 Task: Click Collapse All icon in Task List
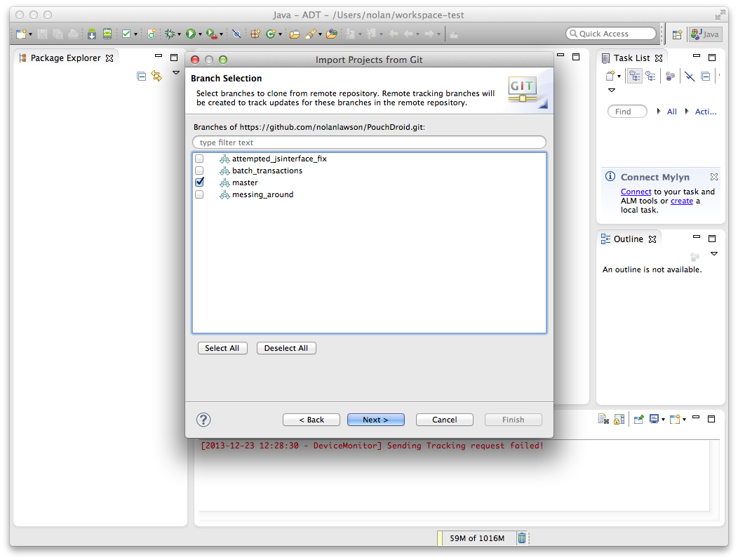click(x=706, y=76)
